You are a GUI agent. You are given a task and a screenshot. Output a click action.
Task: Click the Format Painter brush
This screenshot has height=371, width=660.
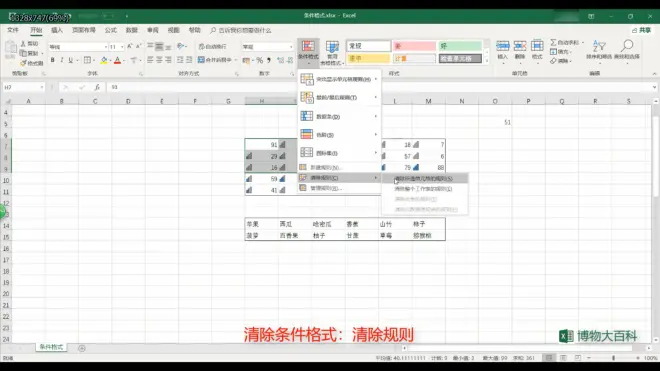coord(32,63)
